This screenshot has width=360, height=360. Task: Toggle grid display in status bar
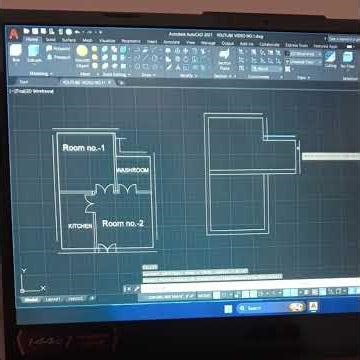point(217,295)
